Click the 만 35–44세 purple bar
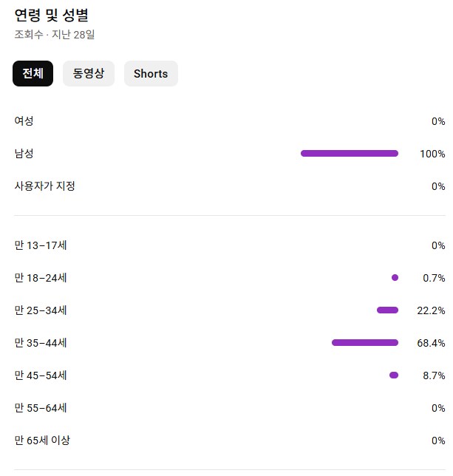 [x=365, y=343]
